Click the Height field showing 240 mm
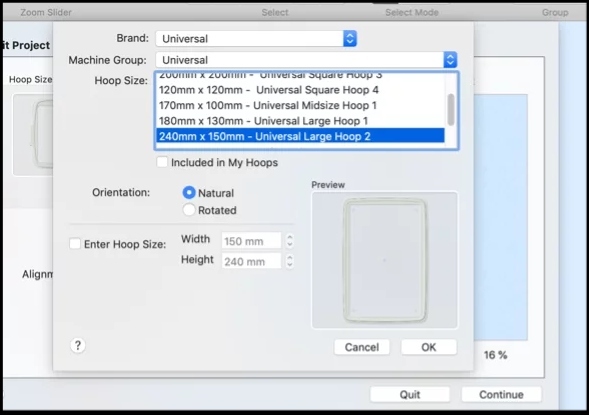The height and width of the screenshot is (415, 589). click(251, 261)
